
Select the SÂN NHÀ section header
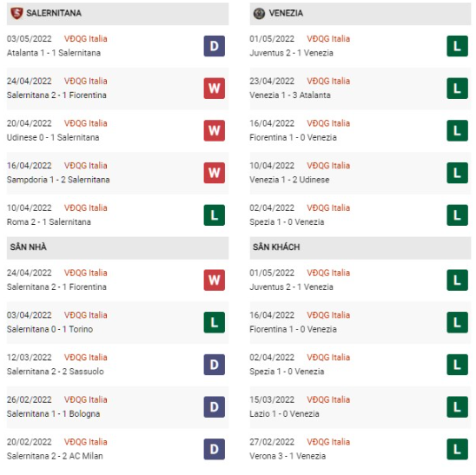[117, 248]
